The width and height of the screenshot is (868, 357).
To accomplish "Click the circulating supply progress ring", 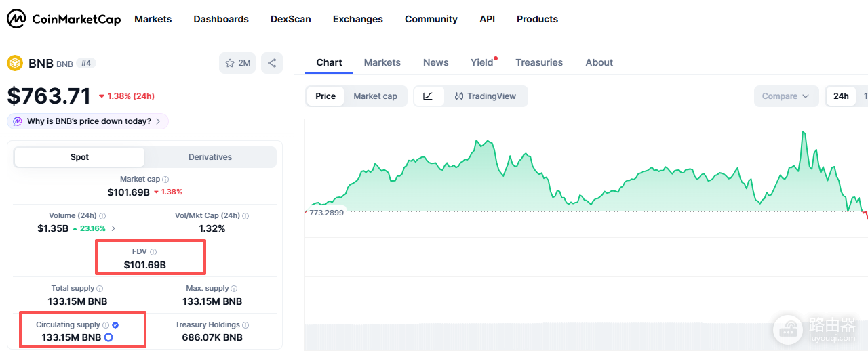I will pos(108,337).
